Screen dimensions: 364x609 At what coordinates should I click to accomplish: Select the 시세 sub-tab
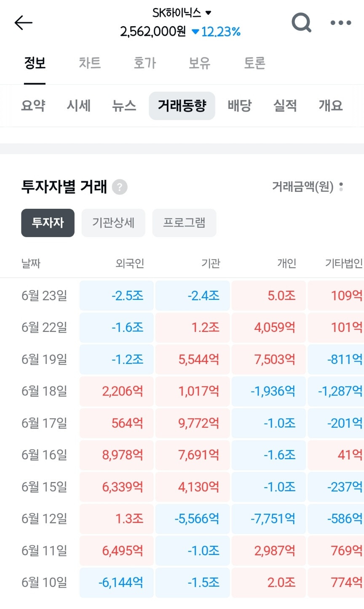(79, 105)
